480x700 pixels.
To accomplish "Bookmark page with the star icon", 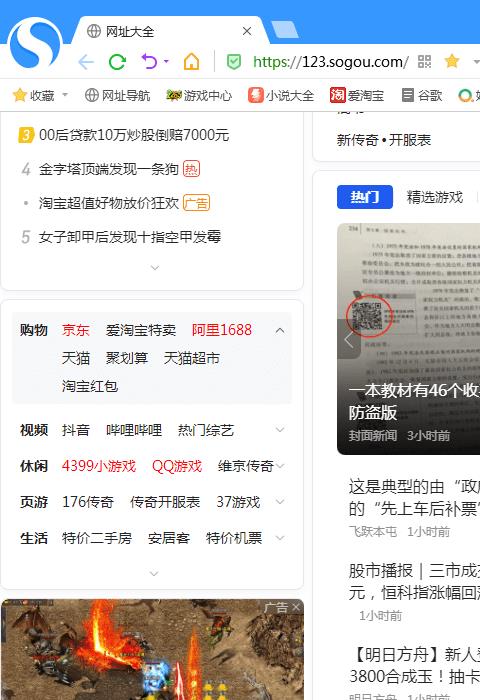I will click(x=452, y=61).
